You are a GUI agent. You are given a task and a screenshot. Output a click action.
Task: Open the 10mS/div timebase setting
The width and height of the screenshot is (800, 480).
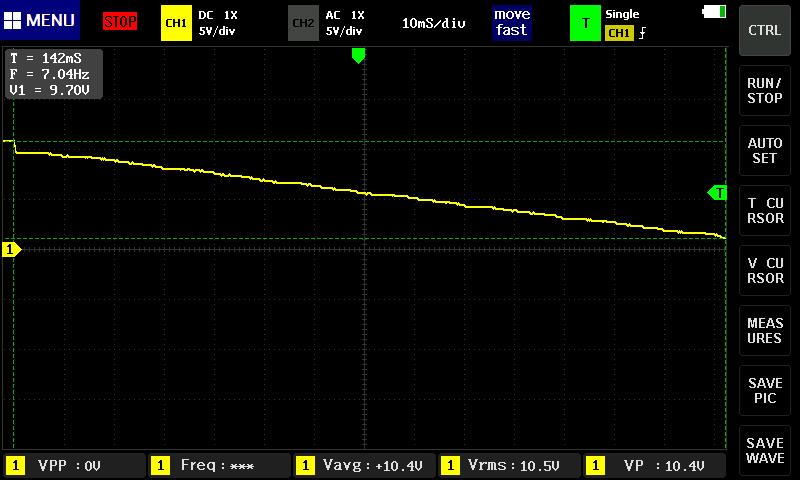434,22
